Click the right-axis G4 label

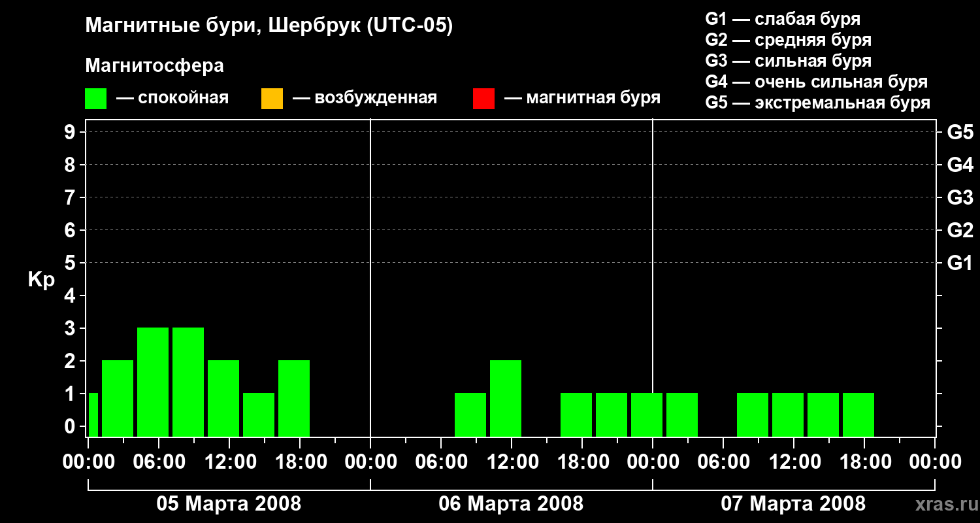[x=960, y=165]
